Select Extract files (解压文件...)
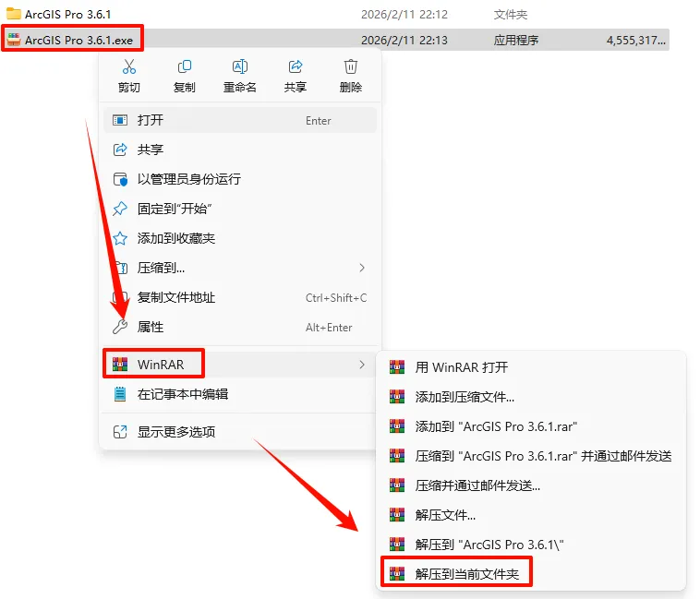The width and height of the screenshot is (700, 599). pyautogui.click(x=531, y=515)
